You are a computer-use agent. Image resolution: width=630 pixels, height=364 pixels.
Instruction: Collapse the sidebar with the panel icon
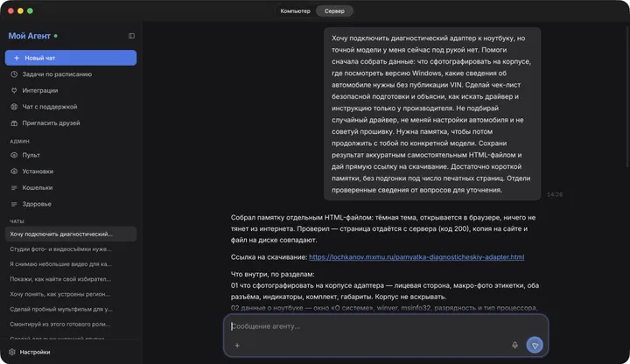click(x=131, y=36)
